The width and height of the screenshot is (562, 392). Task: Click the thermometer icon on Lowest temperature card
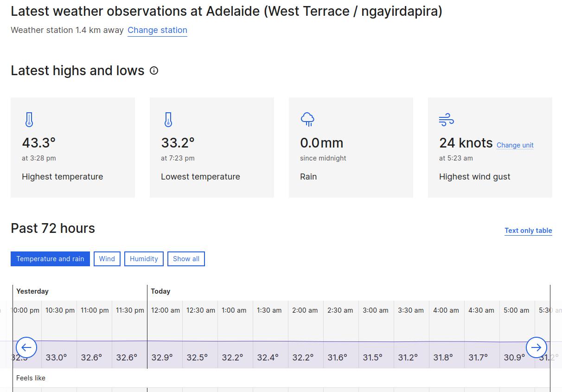coord(168,120)
